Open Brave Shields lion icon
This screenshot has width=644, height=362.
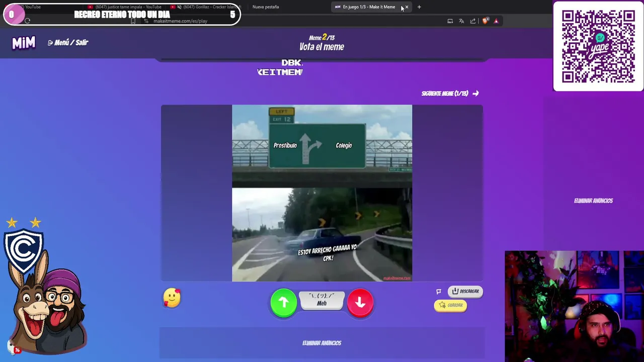pyautogui.click(x=485, y=21)
